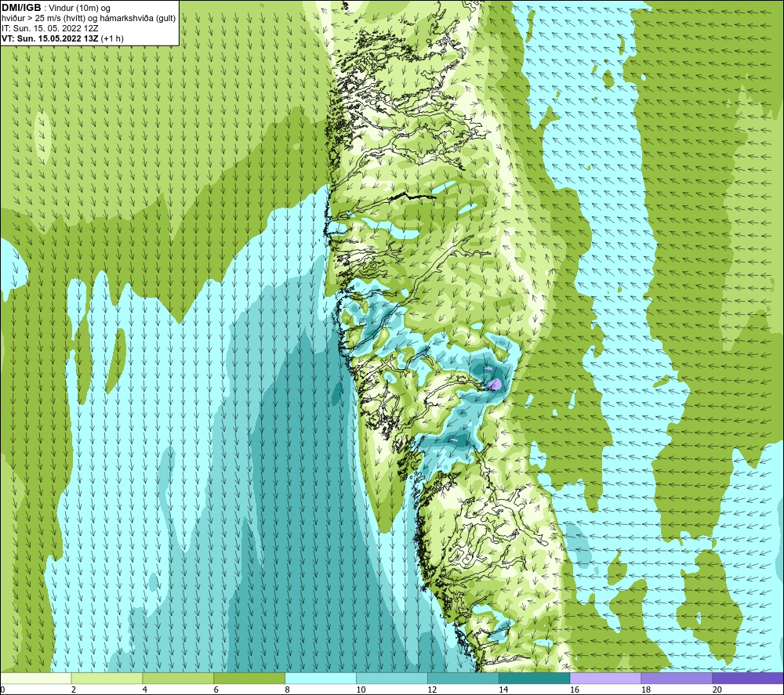Click the light green 2–4 m/s legend swatch
Viewport: 784px width, 695px height.
[x=107, y=678]
